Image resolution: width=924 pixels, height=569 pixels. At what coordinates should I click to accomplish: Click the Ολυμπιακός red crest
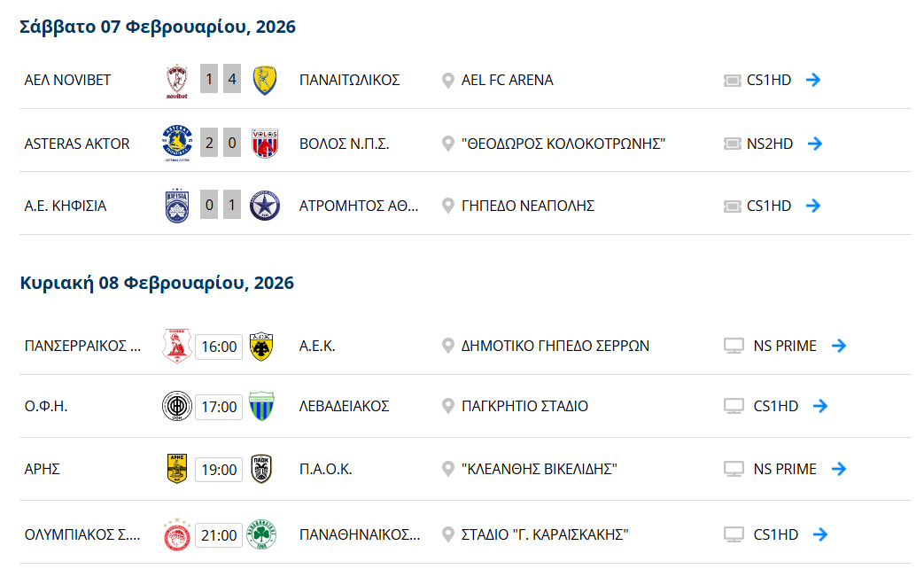(176, 535)
